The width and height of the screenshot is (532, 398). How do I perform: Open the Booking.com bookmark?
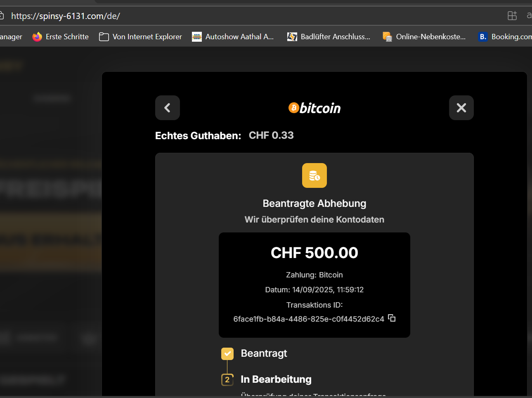point(505,37)
